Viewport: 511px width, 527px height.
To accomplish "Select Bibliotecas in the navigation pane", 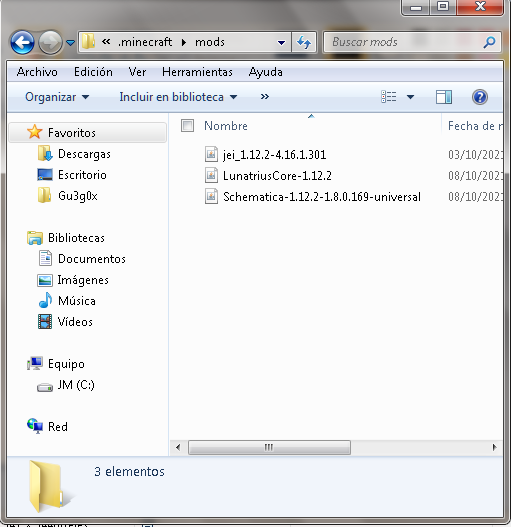I will [x=76, y=238].
